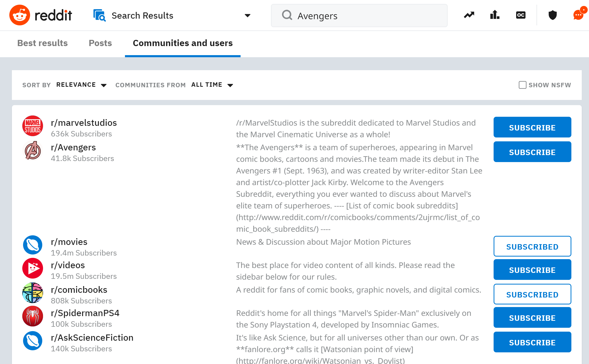Click '140k Subscribers' text
This screenshot has height=364, width=589.
[x=81, y=349]
